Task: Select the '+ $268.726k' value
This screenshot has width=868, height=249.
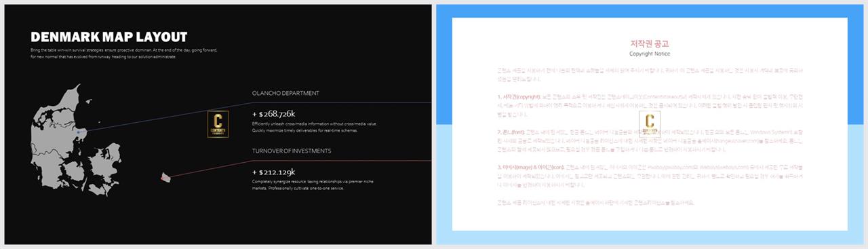Action: coord(273,114)
